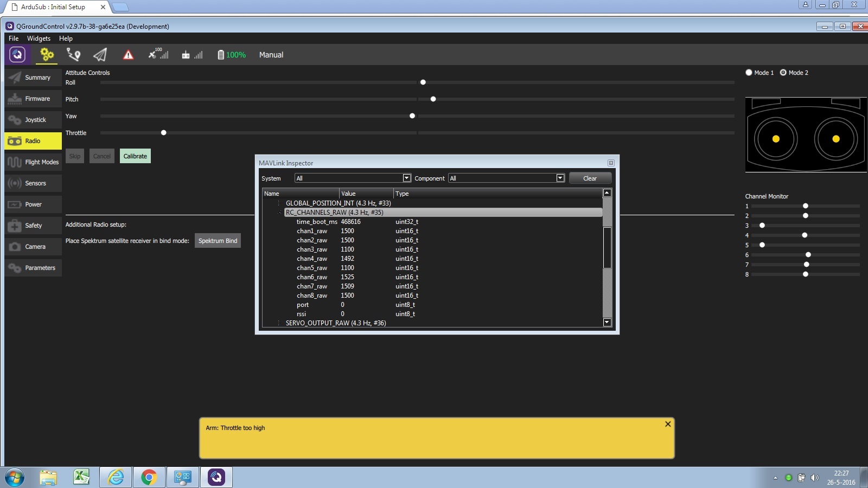868x488 pixels.
Task: Expand the GLOBAL_POSITION_INT message row
Action: [x=279, y=203]
